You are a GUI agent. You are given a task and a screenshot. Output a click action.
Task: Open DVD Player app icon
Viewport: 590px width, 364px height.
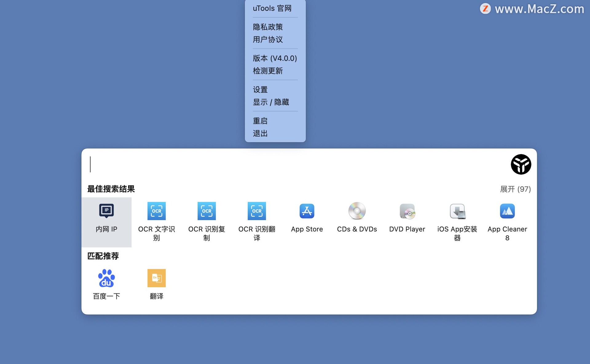tap(407, 211)
